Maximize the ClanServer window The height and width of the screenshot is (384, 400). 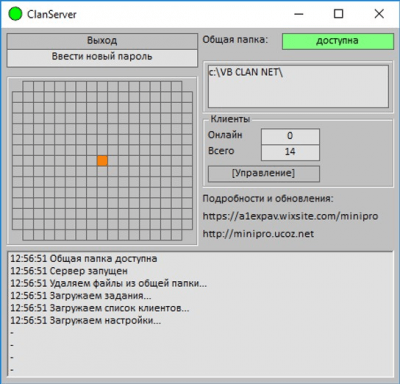pyautogui.click(x=339, y=14)
